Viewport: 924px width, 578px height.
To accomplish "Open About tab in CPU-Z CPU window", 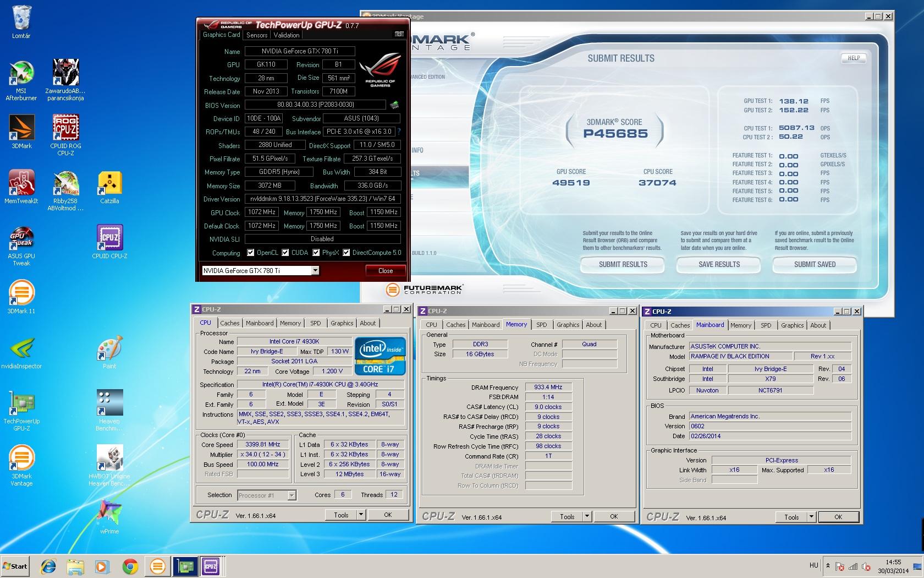I will coord(368,323).
